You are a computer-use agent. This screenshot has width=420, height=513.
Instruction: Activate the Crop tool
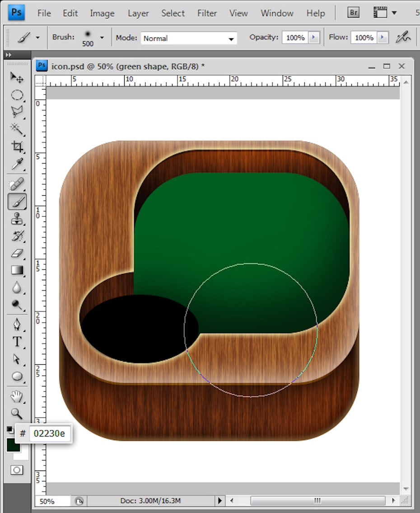(x=17, y=146)
